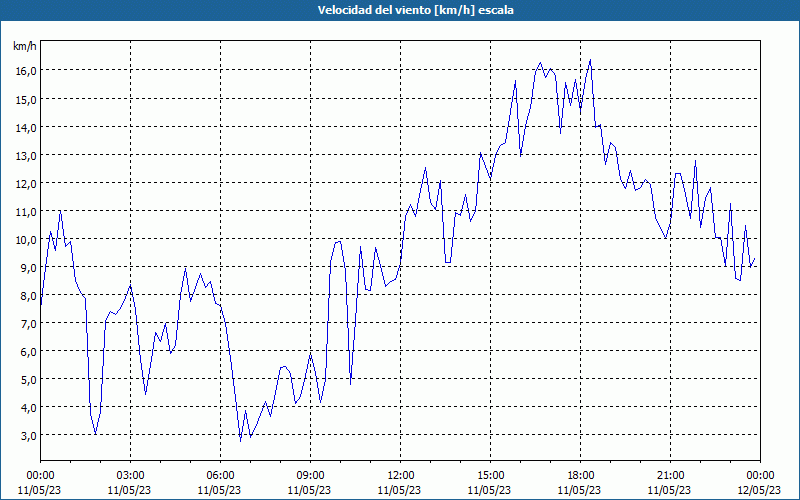Image resolution: width=800 pixels, height=500 pixels.
Task: Click the '12:00' time label
Action: tap(401, 476)
